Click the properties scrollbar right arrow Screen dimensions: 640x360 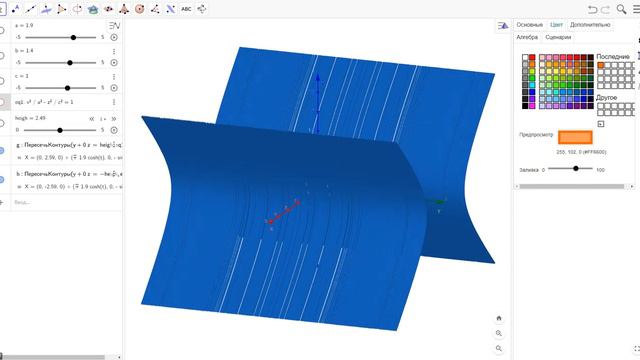point(632,187)
